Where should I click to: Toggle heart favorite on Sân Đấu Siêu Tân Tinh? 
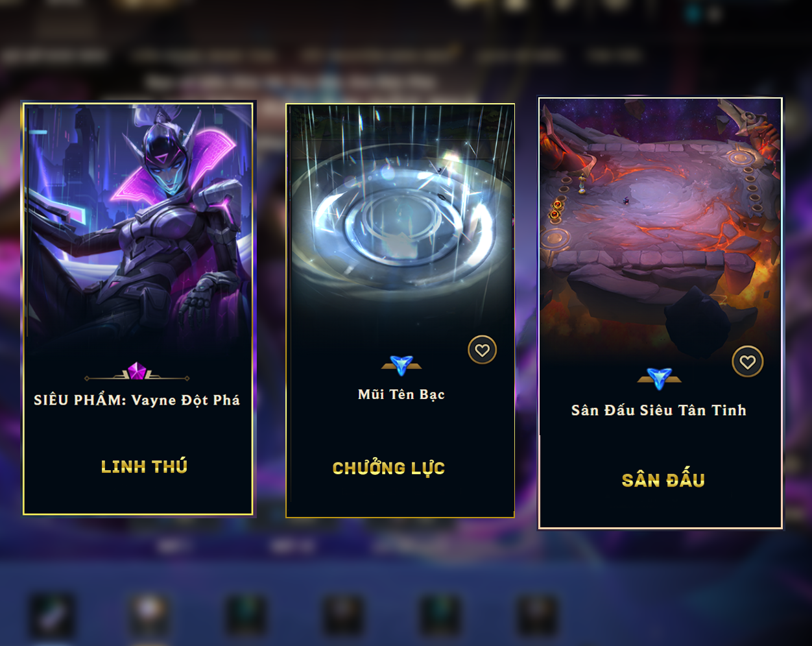click(x=747, y=362)
